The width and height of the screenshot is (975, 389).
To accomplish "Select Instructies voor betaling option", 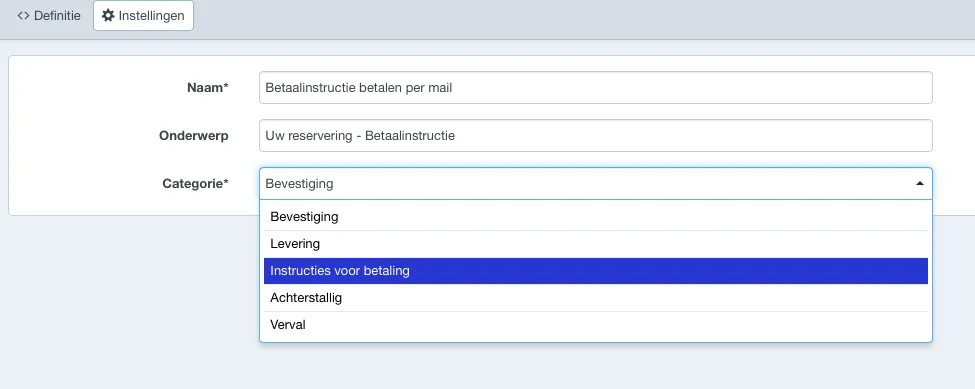I will (x=596, y=271).
